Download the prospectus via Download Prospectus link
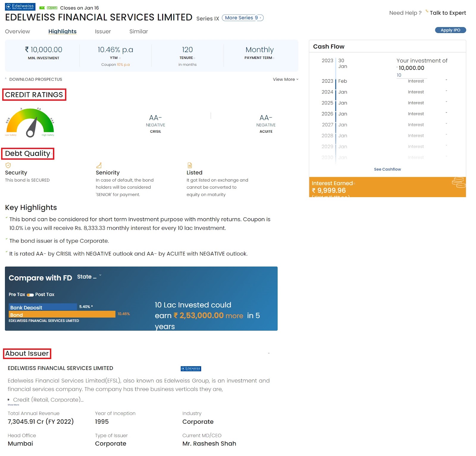The width and height of the screenshot is (476, 456). [x=36, y=79]
